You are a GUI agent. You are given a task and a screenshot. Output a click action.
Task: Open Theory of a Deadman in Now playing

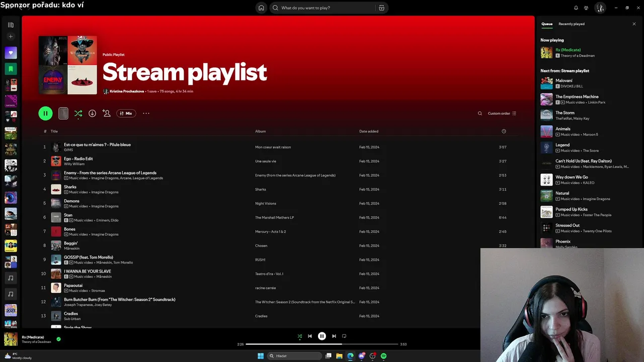pyautogui.click(x=578, y=55)
